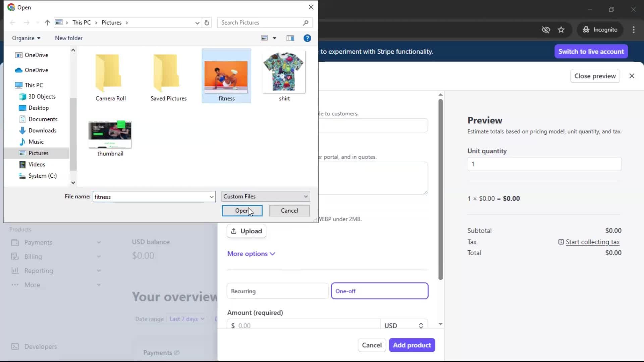The width and height of the screenshot is (644, 362).
Task: Open Chrome three-dot menu
Action: (x=634, y=30)
